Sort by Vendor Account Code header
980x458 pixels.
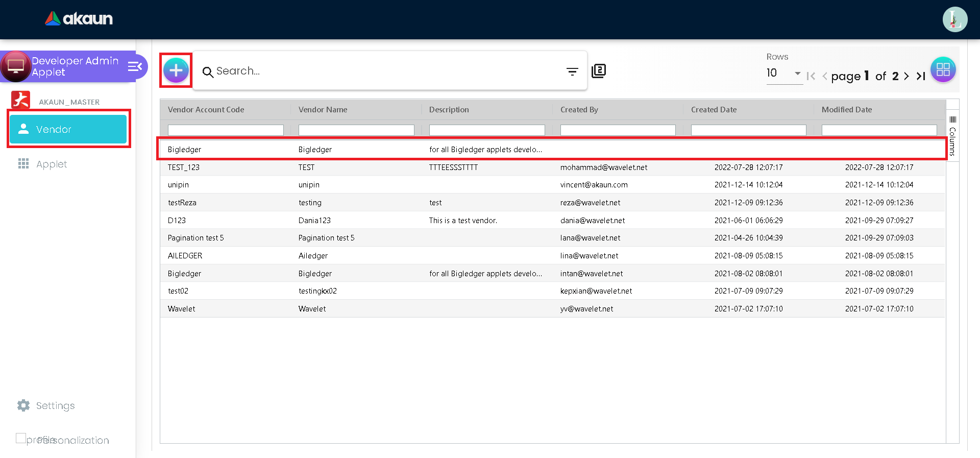coord(206,110)
